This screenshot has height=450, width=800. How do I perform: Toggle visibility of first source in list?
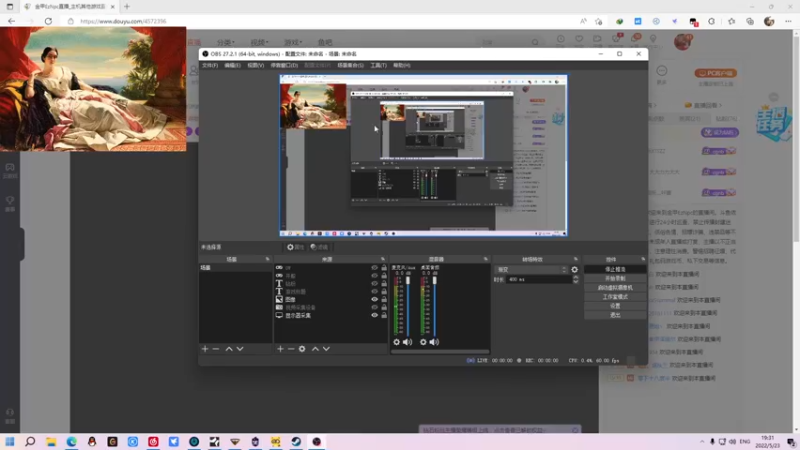[x=374, y=268]
